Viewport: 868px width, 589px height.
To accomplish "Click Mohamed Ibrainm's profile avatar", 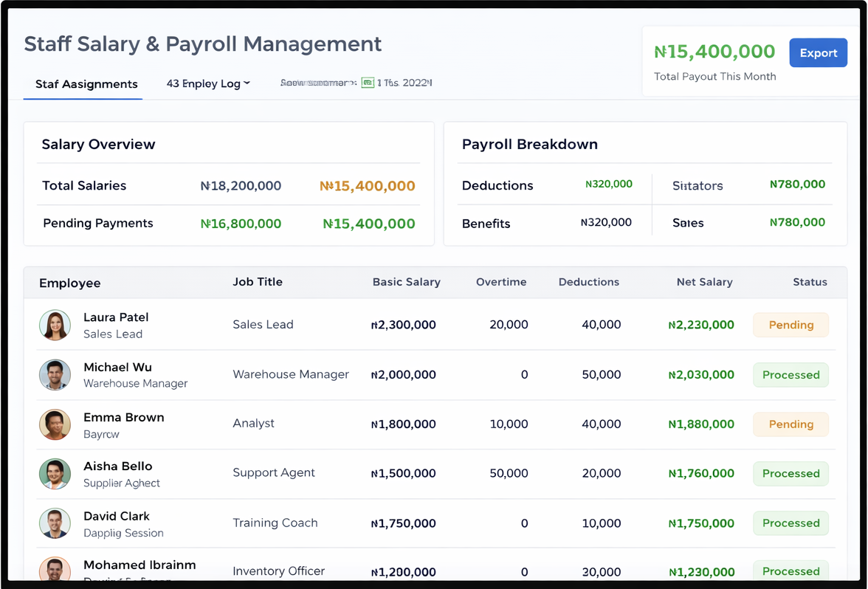I will pyautogui.click(x=55, y=570).
